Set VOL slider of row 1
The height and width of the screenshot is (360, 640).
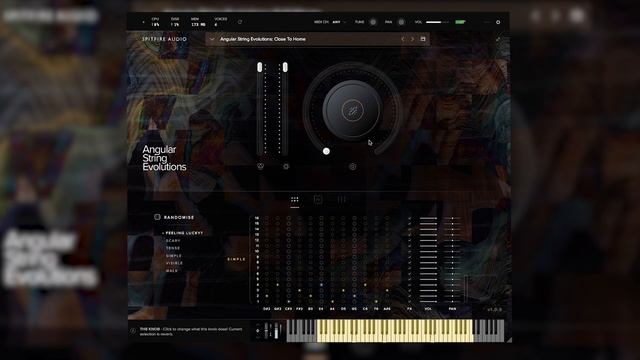point(428,301)
